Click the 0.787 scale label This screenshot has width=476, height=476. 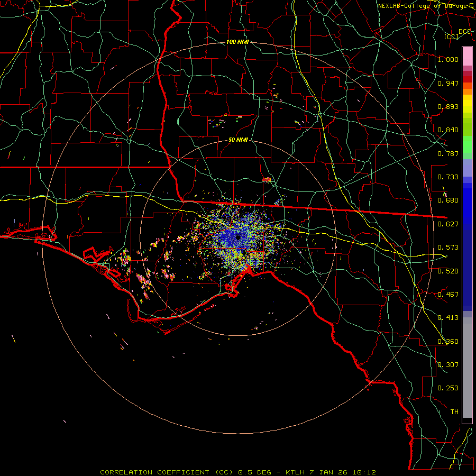click(448, 153)
